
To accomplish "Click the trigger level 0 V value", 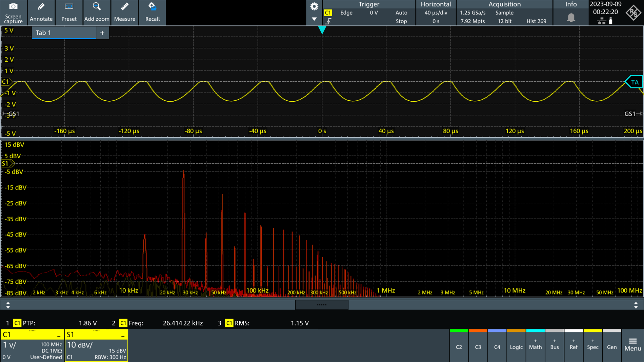I will 374,13.
